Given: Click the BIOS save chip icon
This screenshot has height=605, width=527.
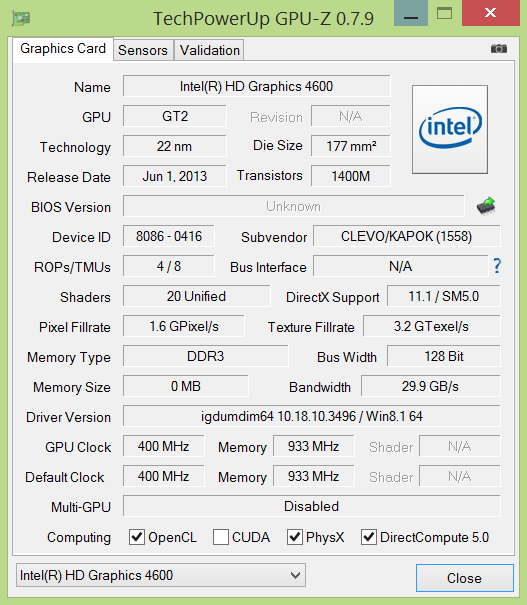Looking at the screenshot, I should click(486, 206).
